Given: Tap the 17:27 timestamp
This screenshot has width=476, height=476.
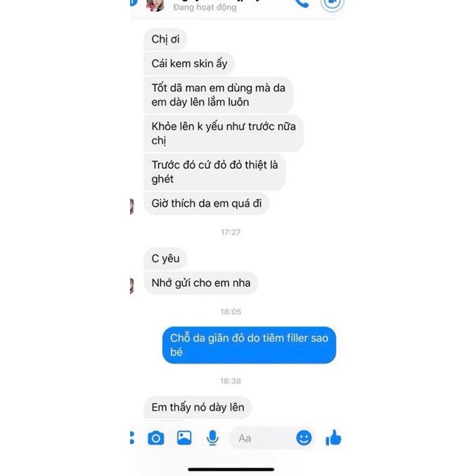Looking at the screenshot, I should (x=231, y=232).
